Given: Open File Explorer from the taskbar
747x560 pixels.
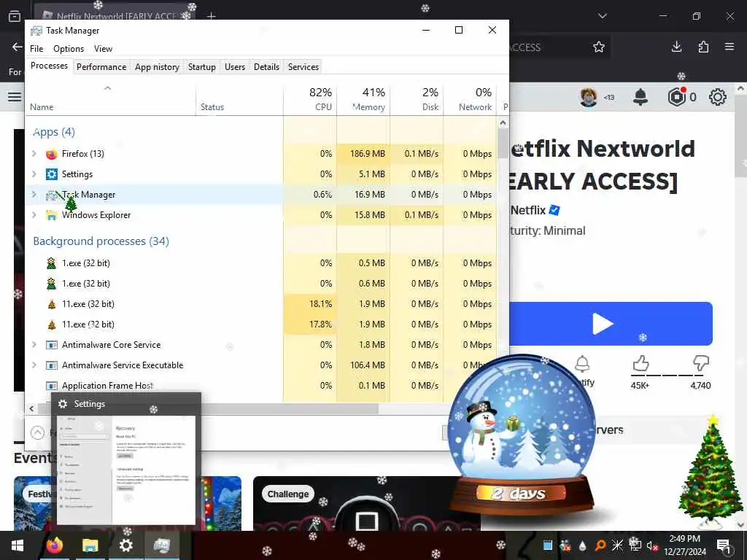Looking at the screenshot, I should point(90,545).
